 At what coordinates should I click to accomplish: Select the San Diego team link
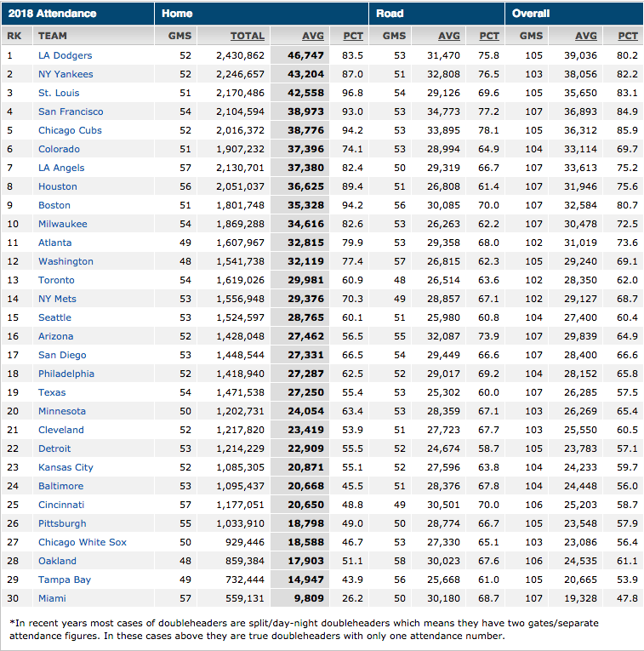[x=62, y=355]
